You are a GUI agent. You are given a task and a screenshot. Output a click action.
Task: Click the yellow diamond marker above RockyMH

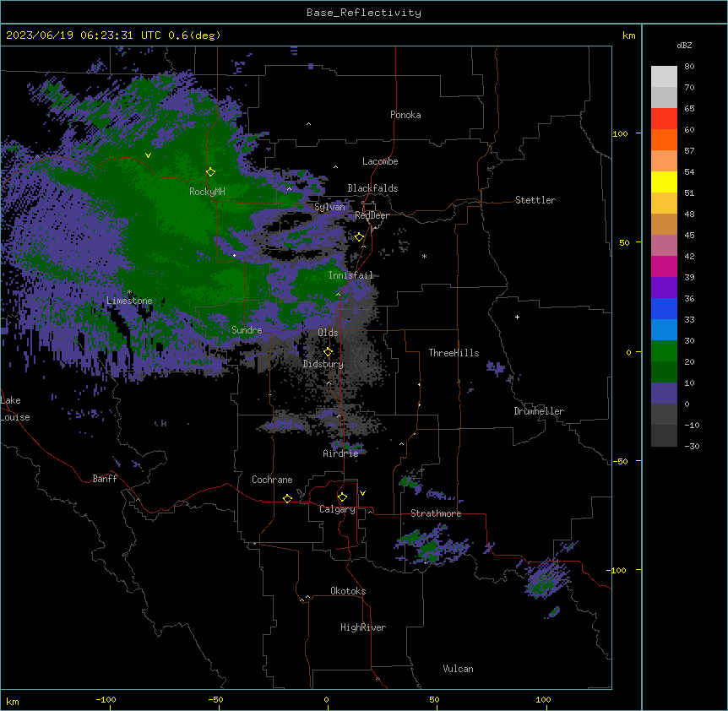click(x=210, y=172)
